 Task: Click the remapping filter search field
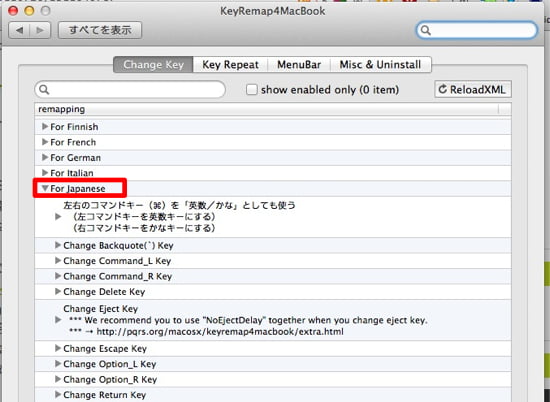point(130,90)
